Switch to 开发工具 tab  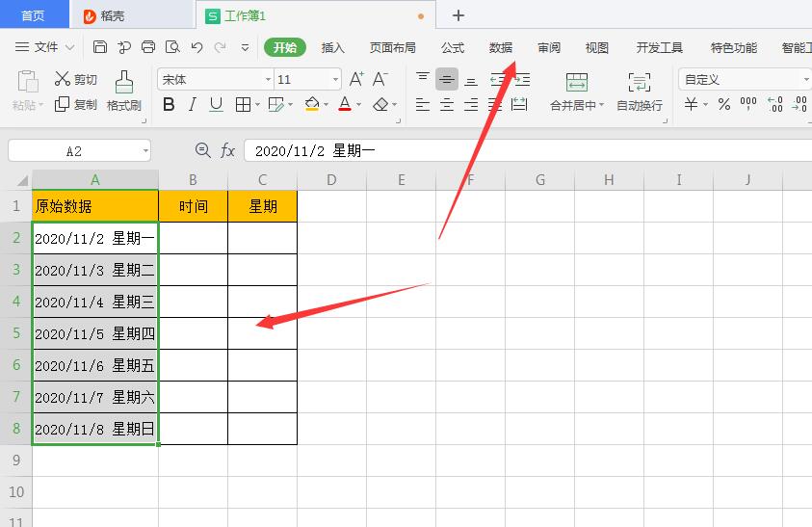click(659, 47)
